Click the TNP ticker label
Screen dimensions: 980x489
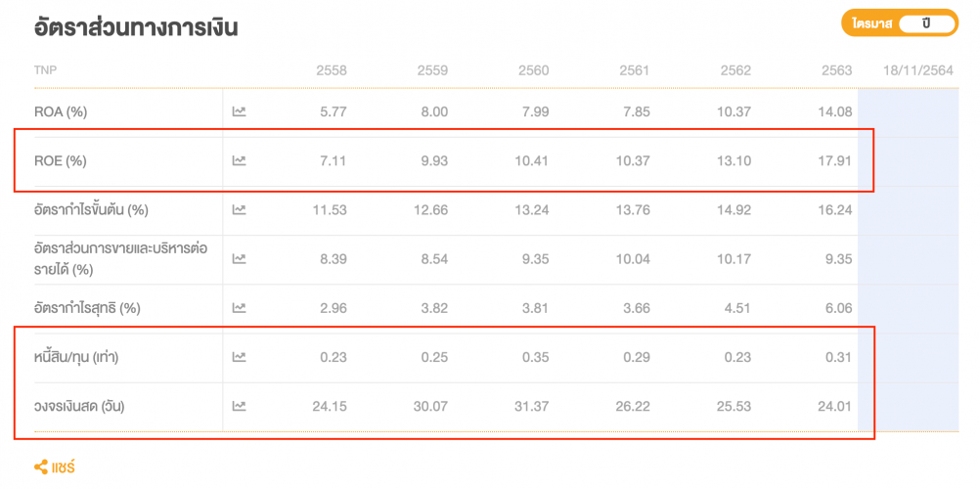pos(45,70)
